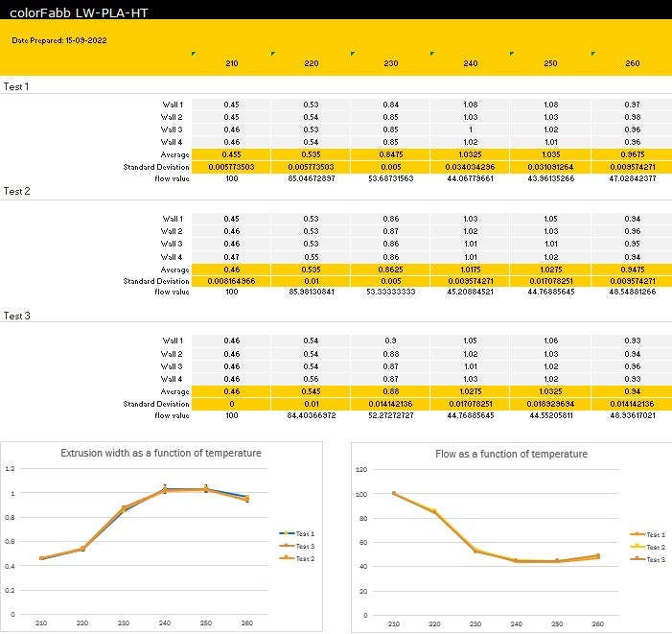672x634 pixels.
Task: Select the 260 column header in yellow band
Action: point(633,63)
